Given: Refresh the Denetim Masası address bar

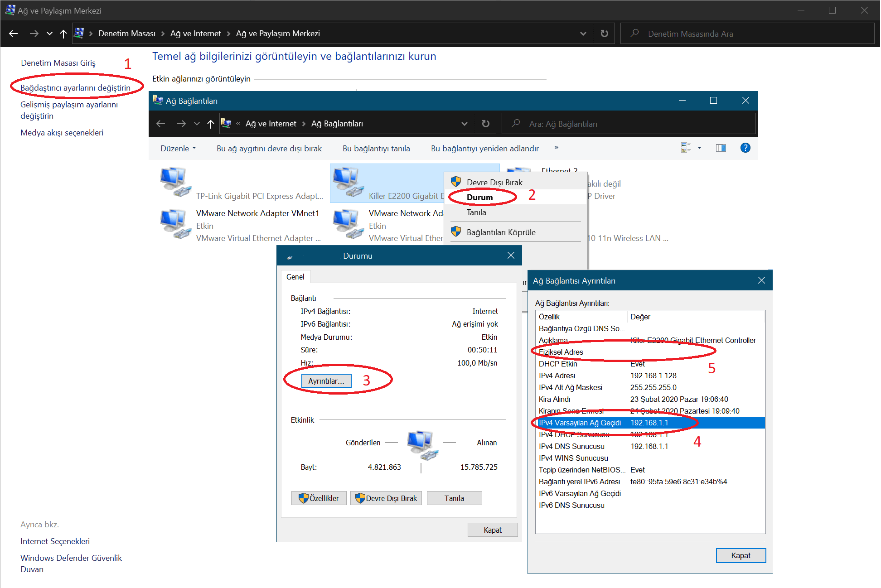Looking at the screenshot, I should pos(604,34).
